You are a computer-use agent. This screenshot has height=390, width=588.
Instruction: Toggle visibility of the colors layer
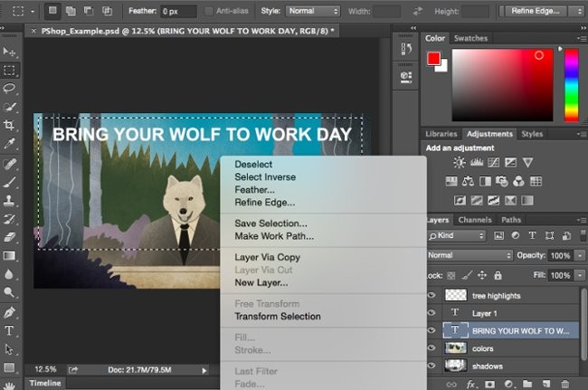431,347
